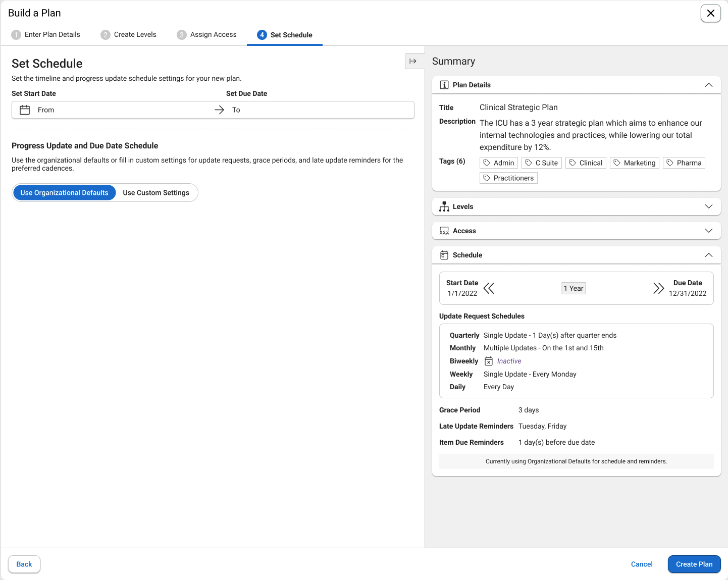Click the Pharma tag label

click(689, 163)
